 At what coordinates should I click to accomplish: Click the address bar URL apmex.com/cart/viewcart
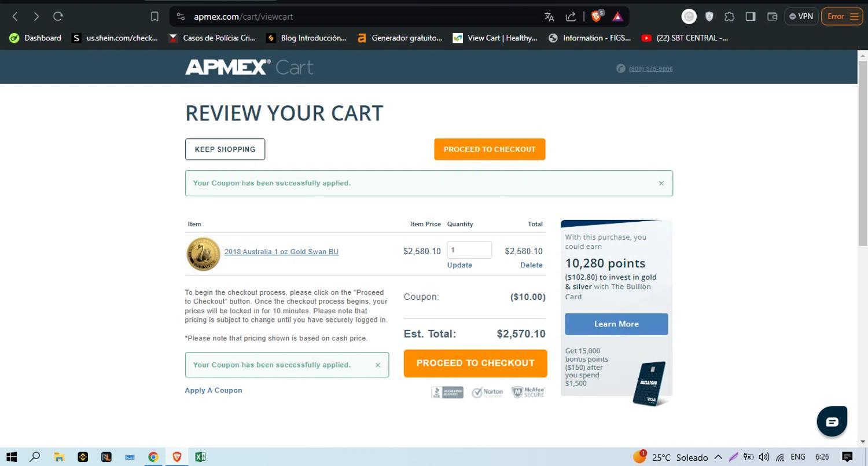pyautogui.click(x=244, y=17)
